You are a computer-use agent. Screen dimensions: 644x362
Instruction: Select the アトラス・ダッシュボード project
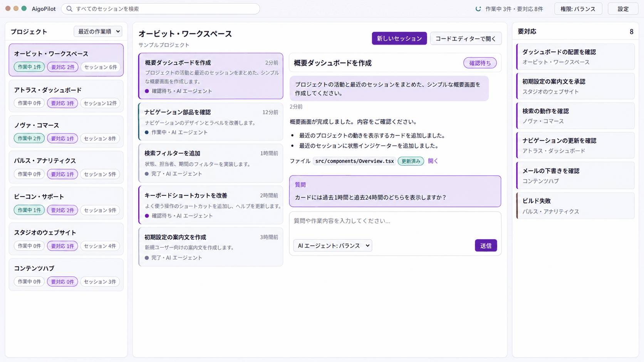[x=66, y=96]
